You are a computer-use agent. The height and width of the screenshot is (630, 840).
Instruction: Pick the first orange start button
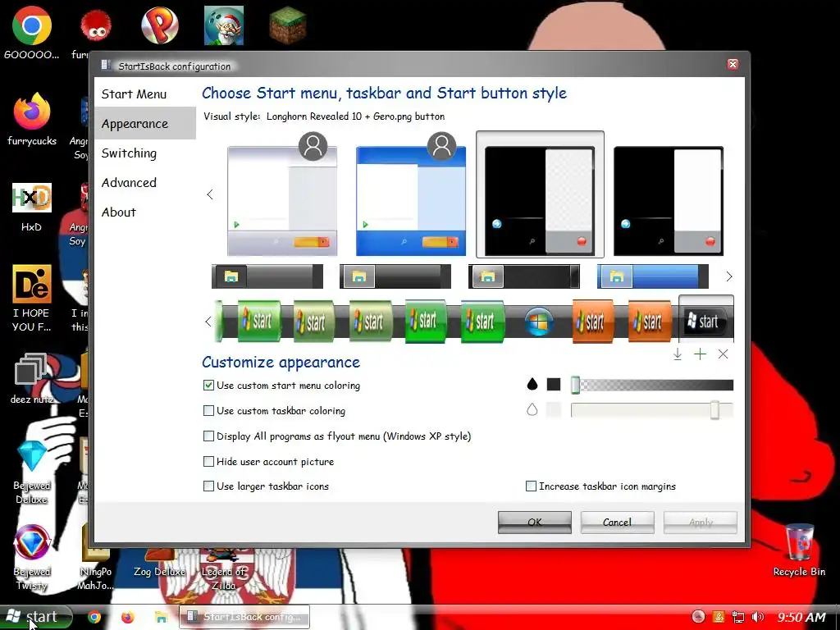[593, 322]
